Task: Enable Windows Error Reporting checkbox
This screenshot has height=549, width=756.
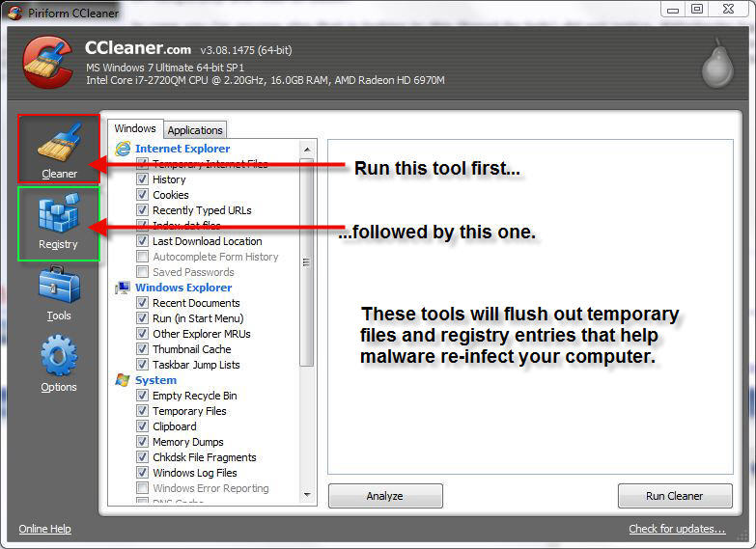Action: tap(142, 488)
